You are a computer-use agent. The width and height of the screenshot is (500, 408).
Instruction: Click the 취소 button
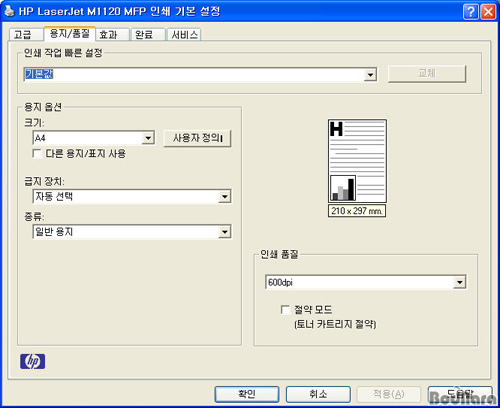pyautogui.click(x=318, y=394)
